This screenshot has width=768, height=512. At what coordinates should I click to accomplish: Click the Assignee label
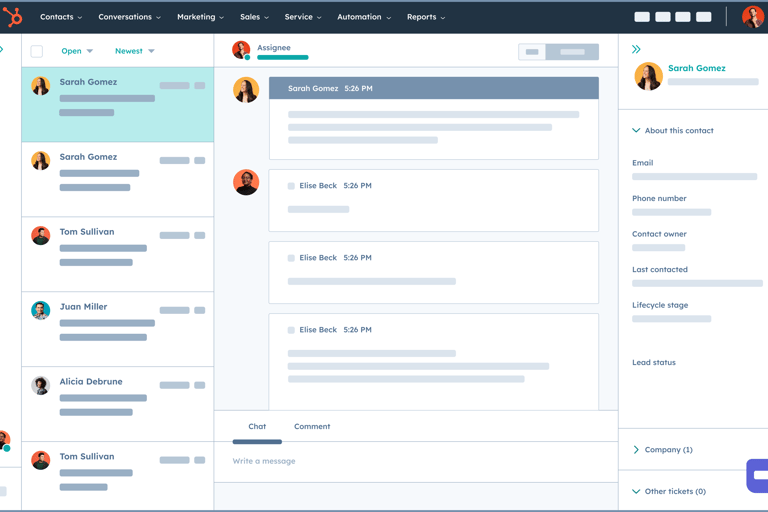coord(274,48)
